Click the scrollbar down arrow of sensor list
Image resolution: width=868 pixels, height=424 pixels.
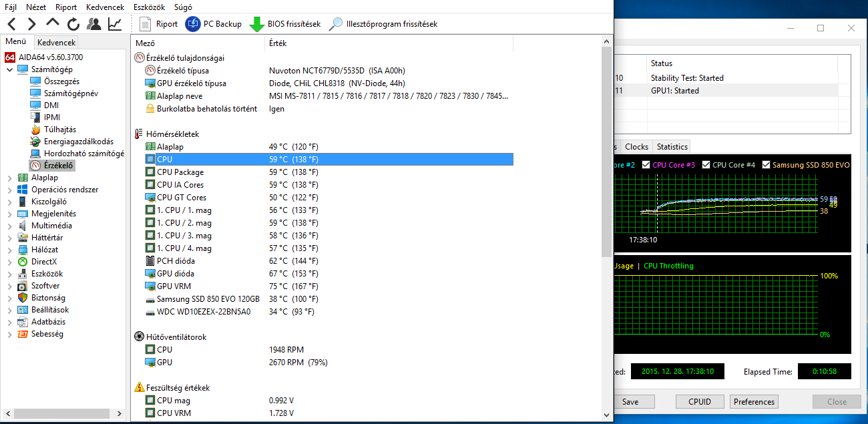click(606, 415)
